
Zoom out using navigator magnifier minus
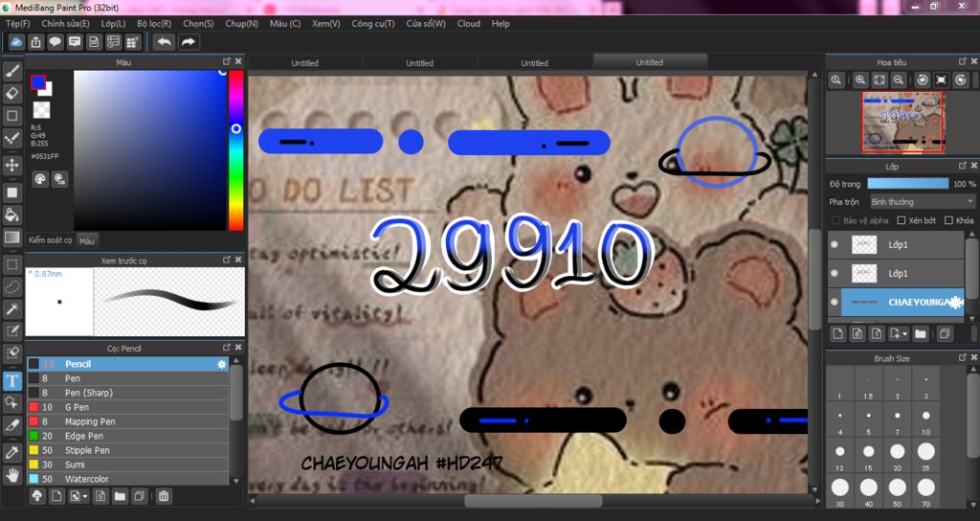click(x=899, y=79)
